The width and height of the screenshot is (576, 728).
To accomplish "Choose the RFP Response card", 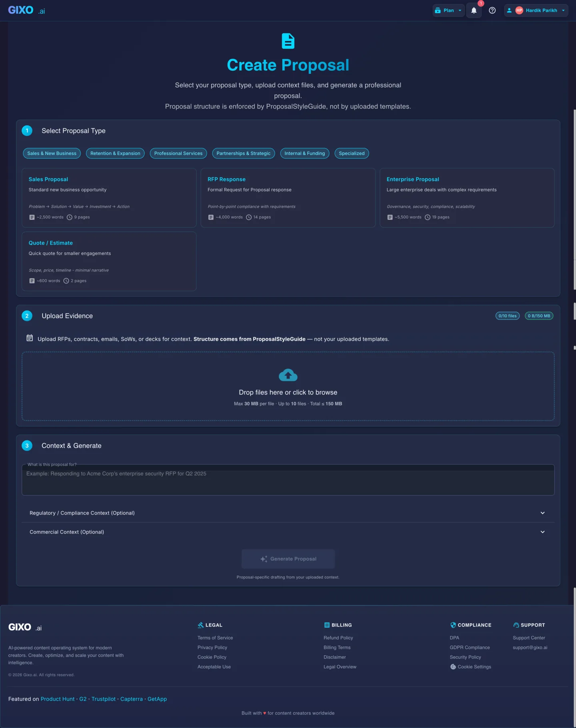I will tap(288, 198).
